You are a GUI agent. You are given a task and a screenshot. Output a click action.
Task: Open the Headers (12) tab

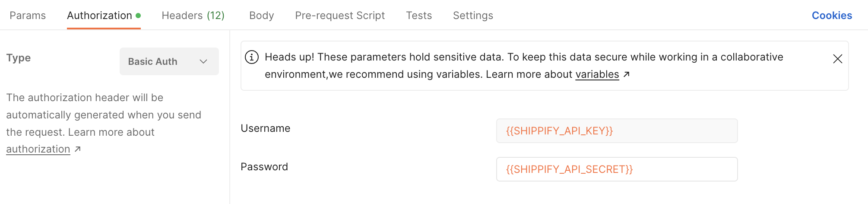193,16
